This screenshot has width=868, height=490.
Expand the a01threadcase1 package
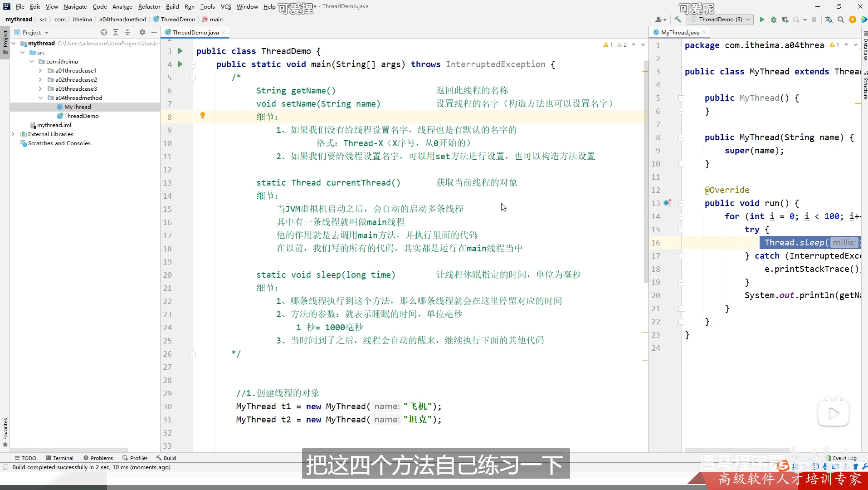click(x=40, y=70)
